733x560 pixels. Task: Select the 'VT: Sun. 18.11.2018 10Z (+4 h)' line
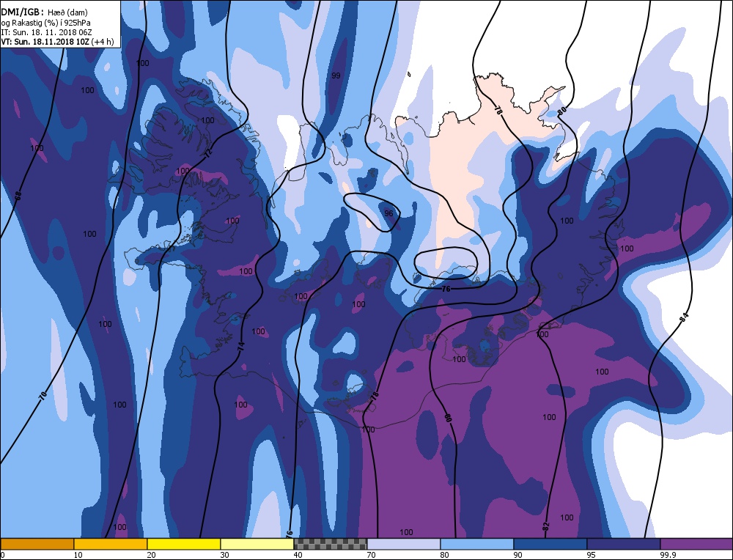(x=57, y=42)
